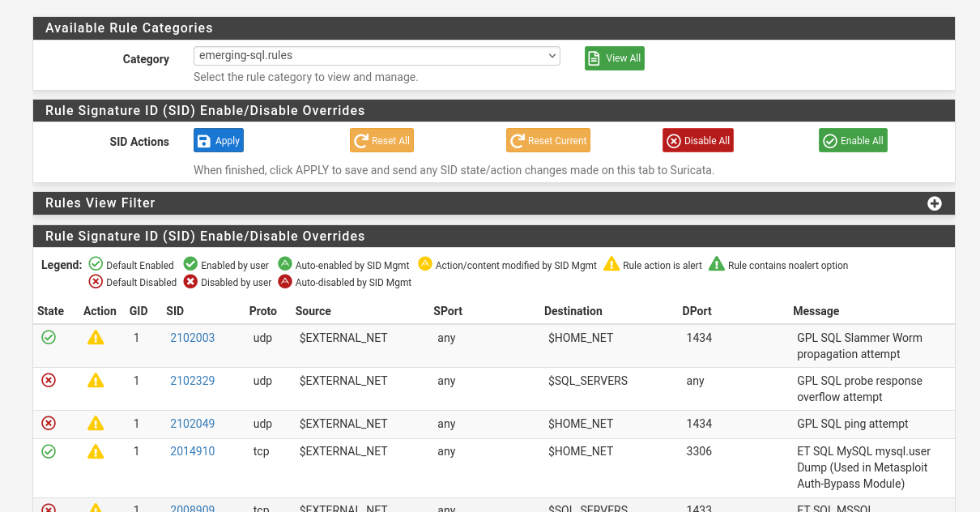Click Auto-enabled by SID Mgmt legend icon
Image resolution: width=980 pixels, height=512 pixels.
(285, 264)
